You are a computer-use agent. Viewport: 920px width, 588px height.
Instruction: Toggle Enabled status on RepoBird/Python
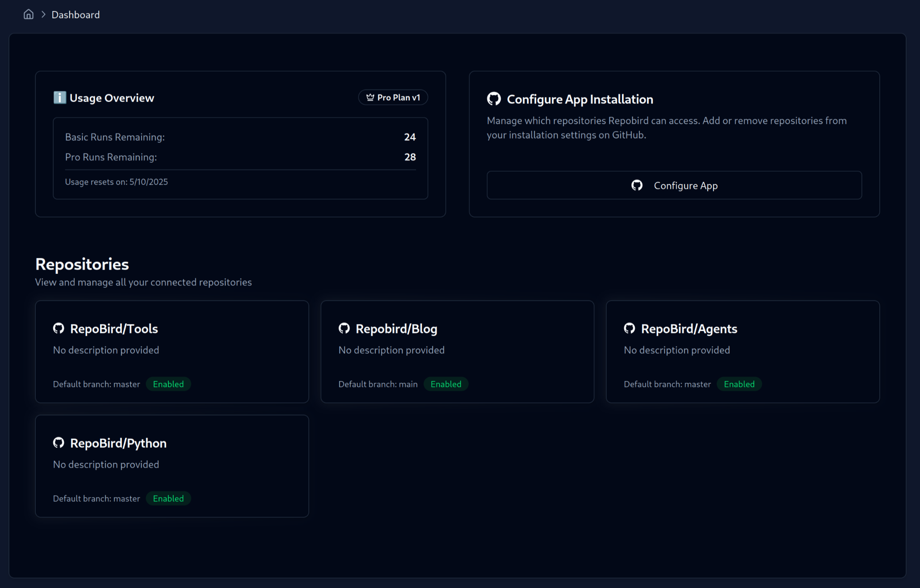[x=168, y=498]
